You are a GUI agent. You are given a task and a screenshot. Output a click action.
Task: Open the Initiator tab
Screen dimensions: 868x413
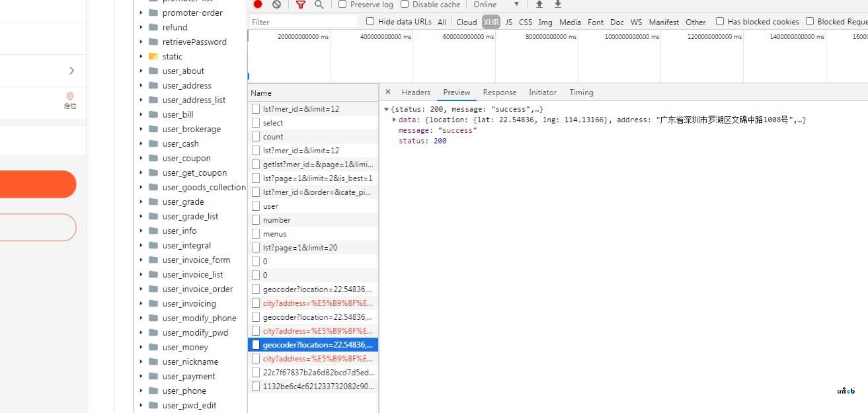(x=543, y=93)
